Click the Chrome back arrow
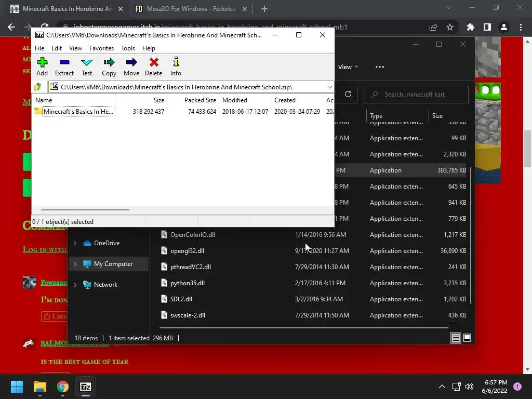532x399 pixels. pos(11,27)
